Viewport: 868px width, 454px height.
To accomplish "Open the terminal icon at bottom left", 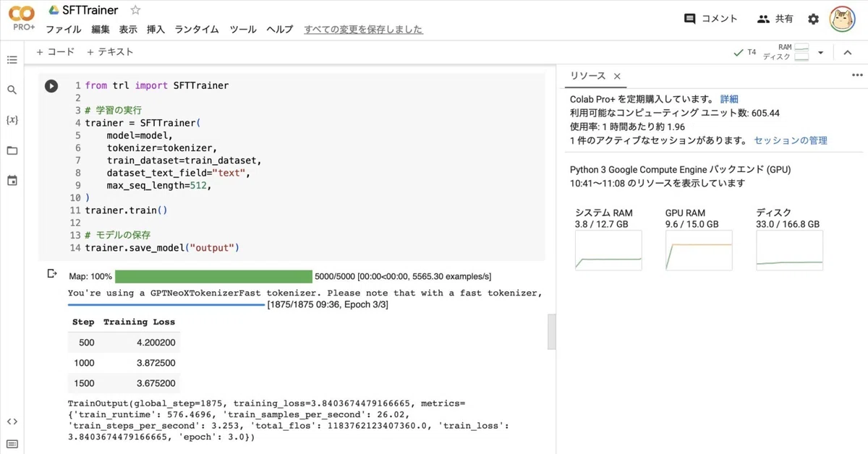I will pyautogui.click(x=12, y=443).
